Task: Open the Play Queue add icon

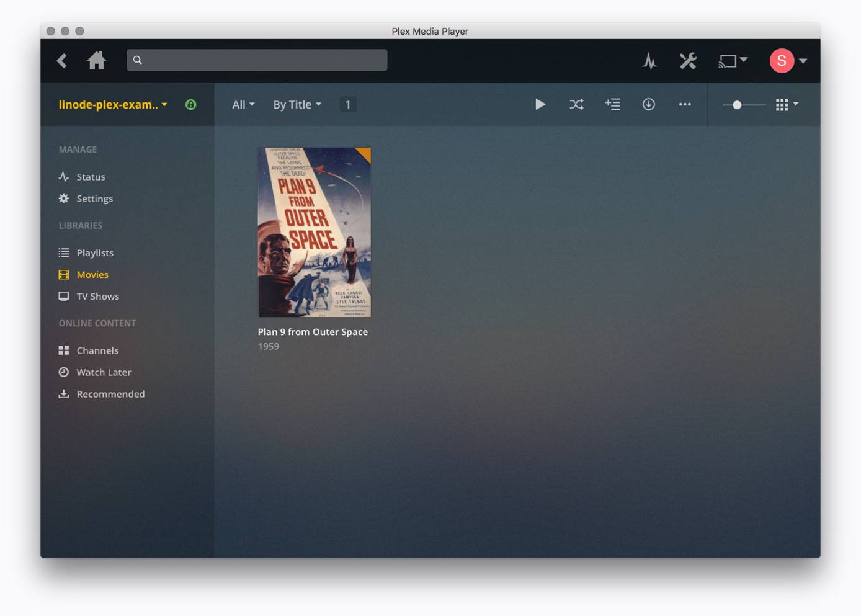Action: [613, 104]
